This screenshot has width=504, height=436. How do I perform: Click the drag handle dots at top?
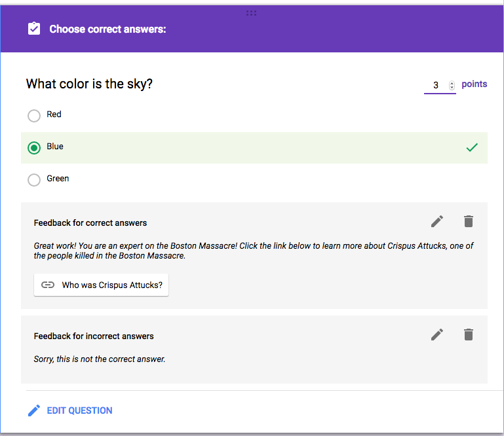point(251,12)
